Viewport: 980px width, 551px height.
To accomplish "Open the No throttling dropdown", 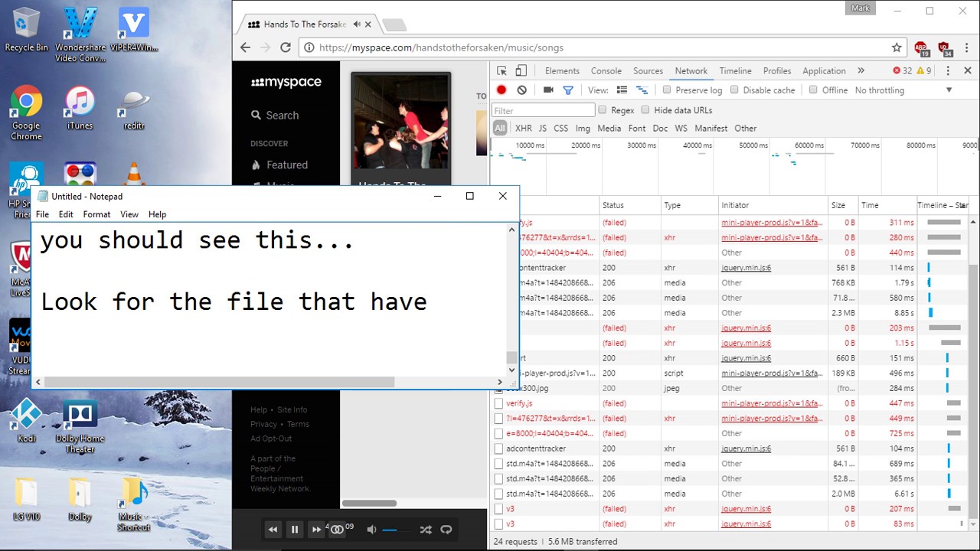I will tap(903, 90).
